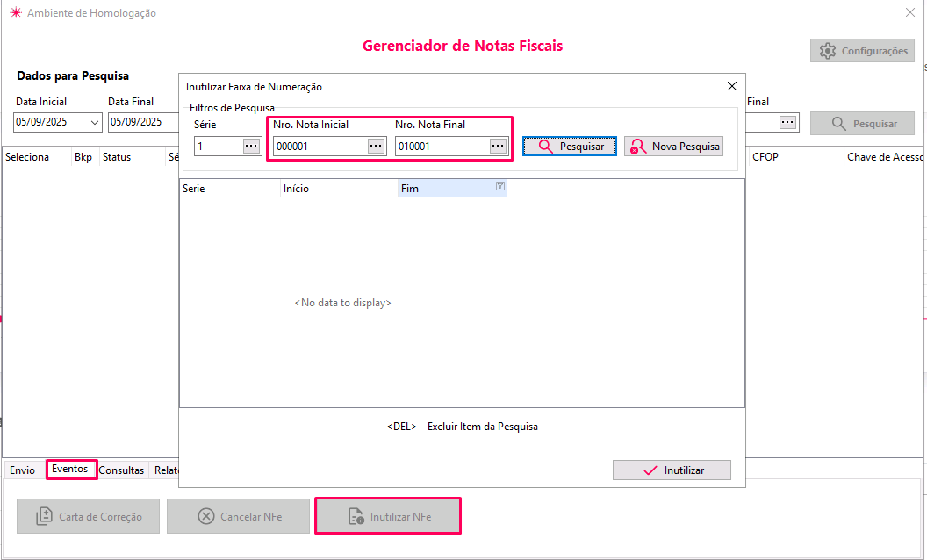Image resolution: width=927 pixels, height=560 pixels.
Task: Click the Nro. Nota Final input field
Action: click(x=442, y=147)
